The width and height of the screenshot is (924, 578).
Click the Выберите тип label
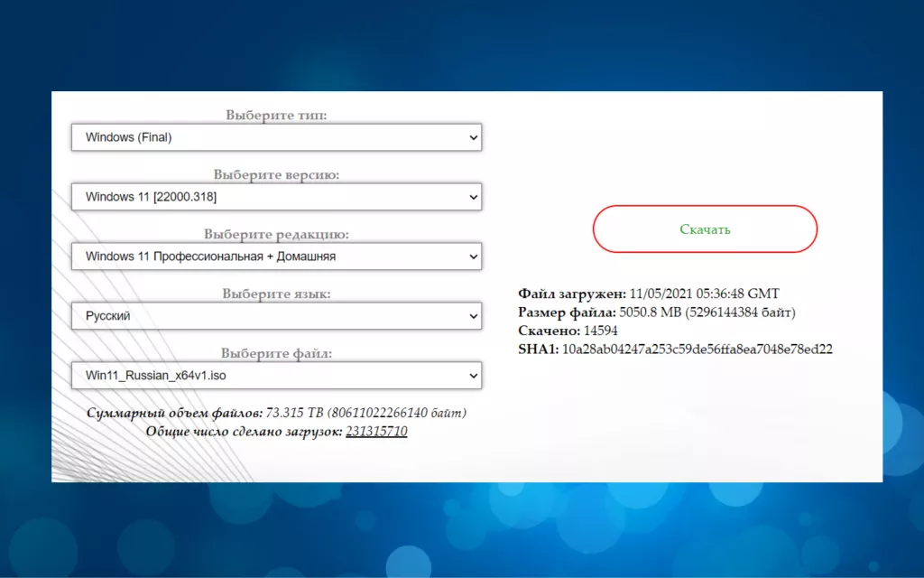276,115
